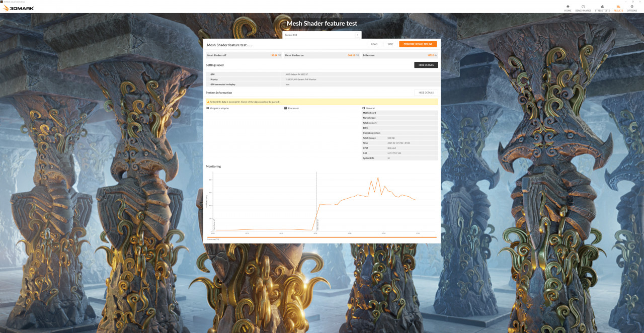This screenshot has height=333, width=644.
Task: Click the North bridge row
Action: (400, 118)
